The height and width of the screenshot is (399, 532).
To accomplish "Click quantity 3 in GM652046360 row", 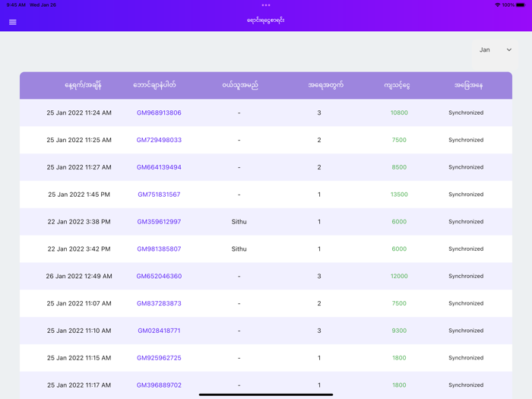I will [319, 276].
